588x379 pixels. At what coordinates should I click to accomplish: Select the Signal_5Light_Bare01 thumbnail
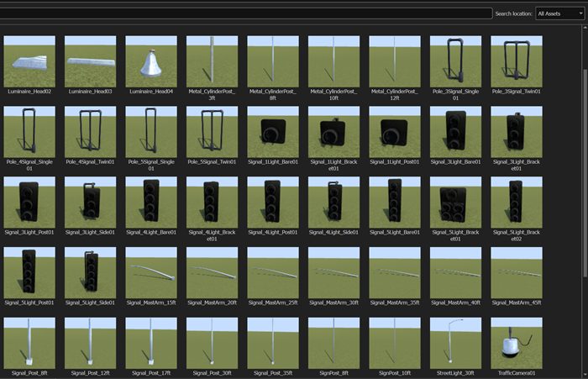(395, 203)
